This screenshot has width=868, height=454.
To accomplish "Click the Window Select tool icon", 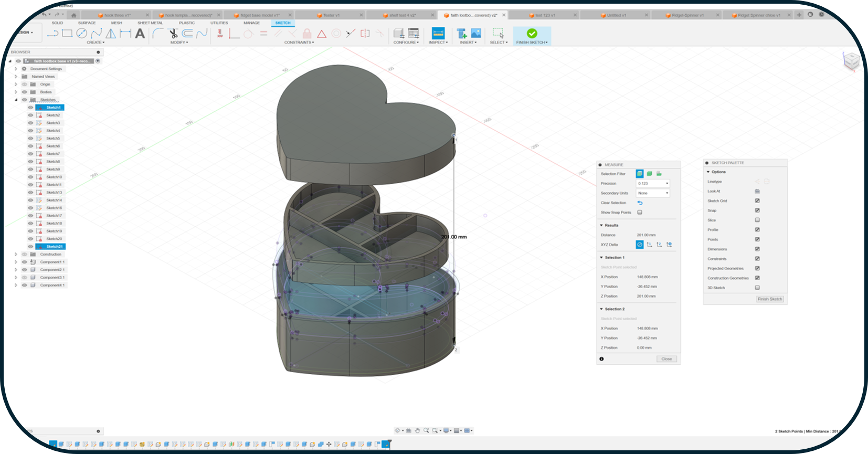I will click(x=498, y=34).
